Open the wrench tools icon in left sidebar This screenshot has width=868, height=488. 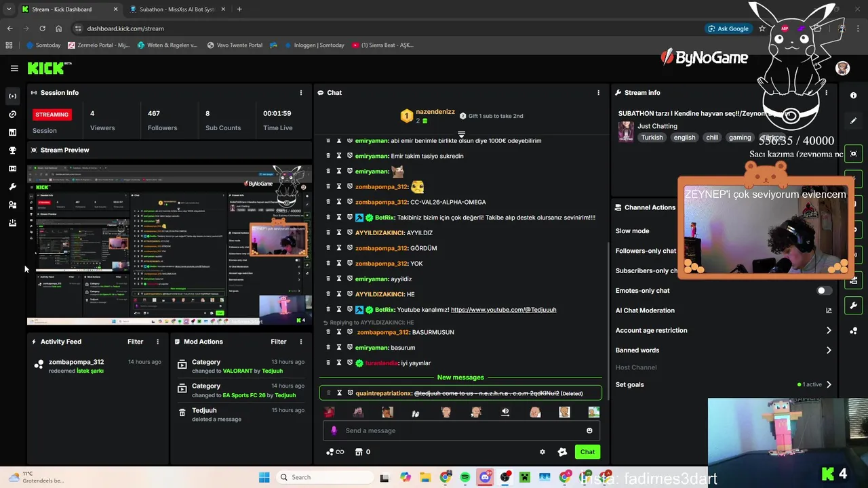[x=12, y=186]
